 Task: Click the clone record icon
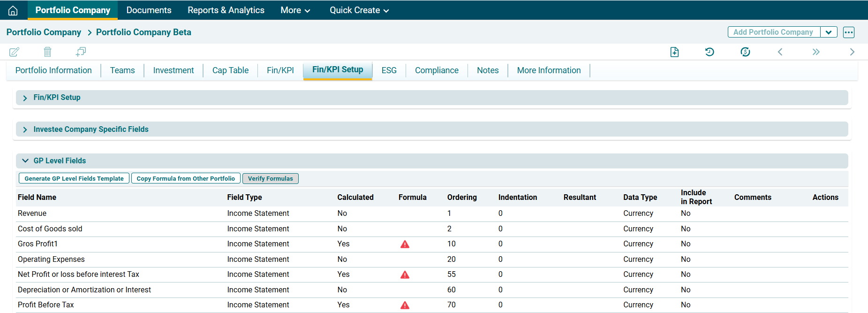click(81, 52)
